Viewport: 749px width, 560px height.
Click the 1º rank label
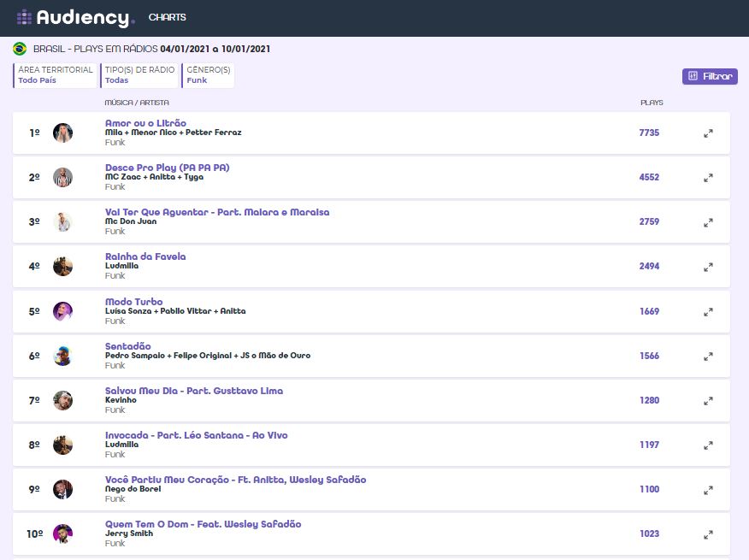pyautogui.click(x=34, y=133)
